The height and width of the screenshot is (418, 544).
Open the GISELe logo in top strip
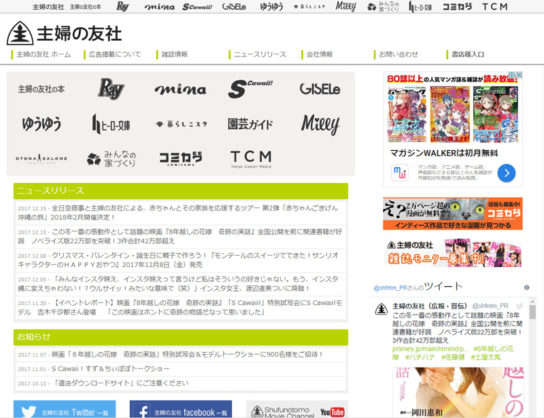tap(234, 7)
